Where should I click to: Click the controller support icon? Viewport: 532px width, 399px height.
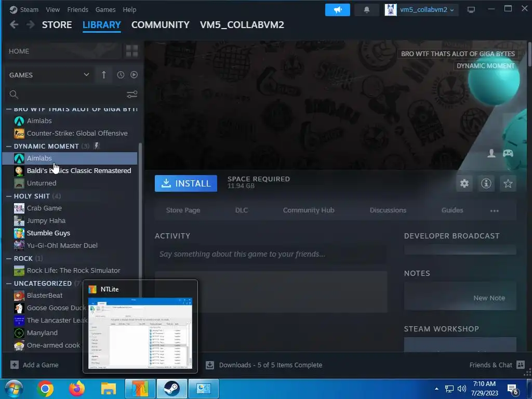[508, 153]
